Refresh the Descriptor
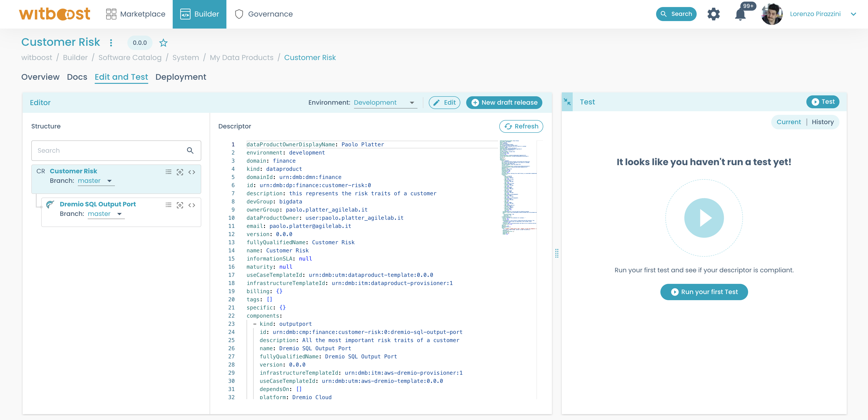This screenshot has height=420, width=868. pyautogui.click(x=521, y=126)
